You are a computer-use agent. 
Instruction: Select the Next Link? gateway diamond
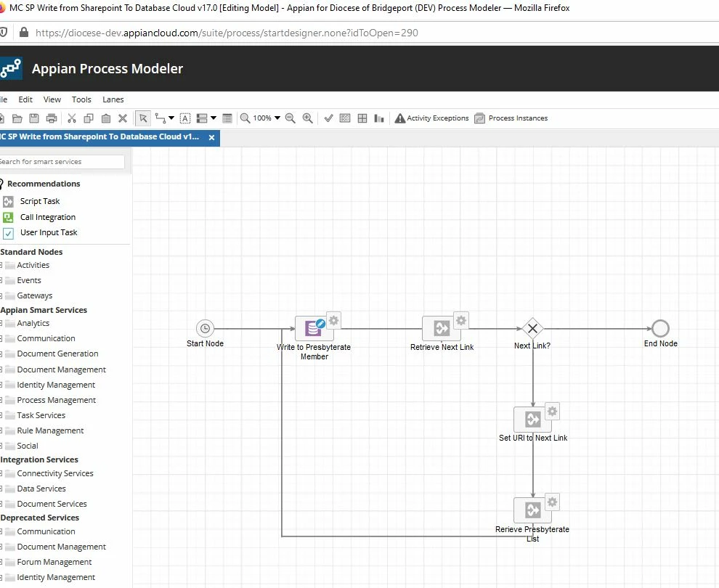pyautogui.click(x=532, y=329)
